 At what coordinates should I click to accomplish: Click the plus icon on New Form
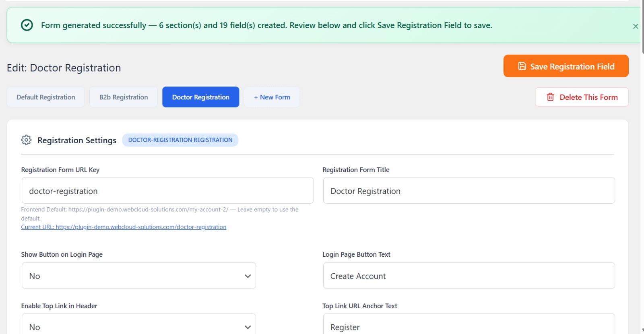pos(255,97)
